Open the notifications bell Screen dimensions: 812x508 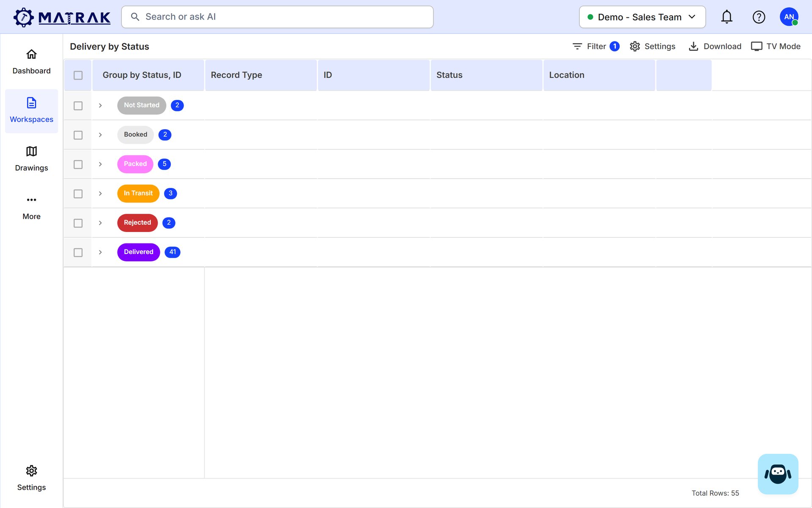click(x=727, y=17)
